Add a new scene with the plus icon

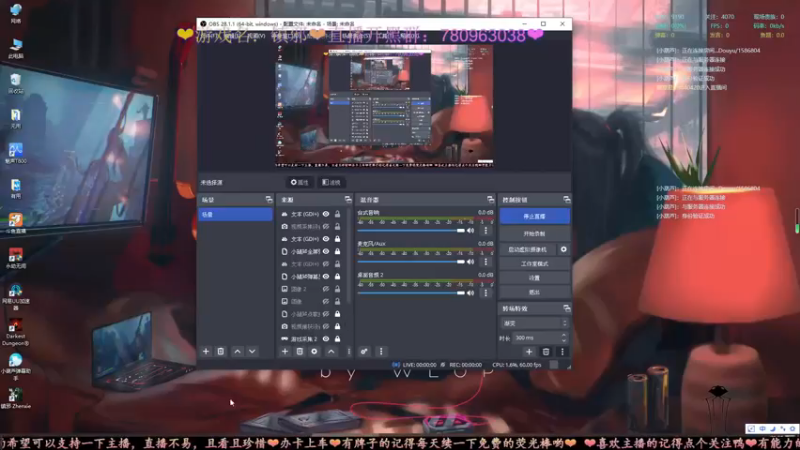pyautogui.click(x=206, y=352)
